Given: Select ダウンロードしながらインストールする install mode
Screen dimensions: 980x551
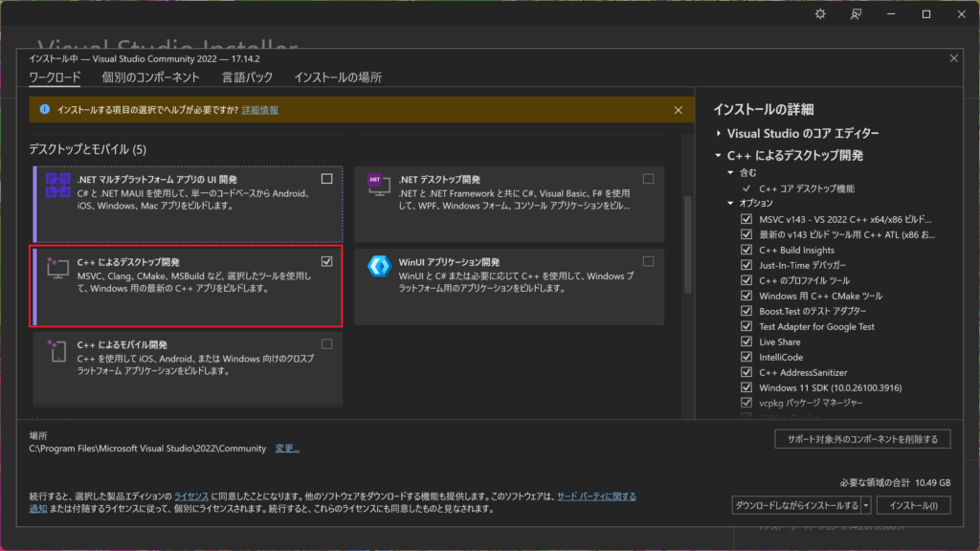Looking at the screenshot, I should pos(796,505).
